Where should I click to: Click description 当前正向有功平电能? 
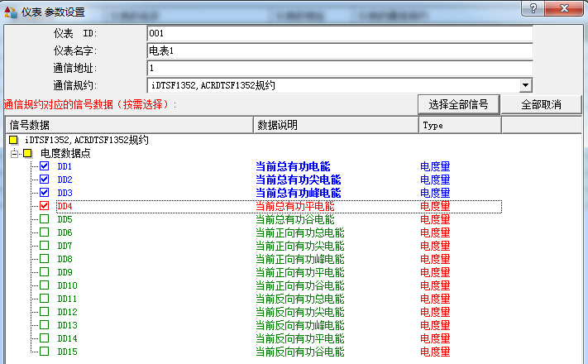[x=299, y=272]
